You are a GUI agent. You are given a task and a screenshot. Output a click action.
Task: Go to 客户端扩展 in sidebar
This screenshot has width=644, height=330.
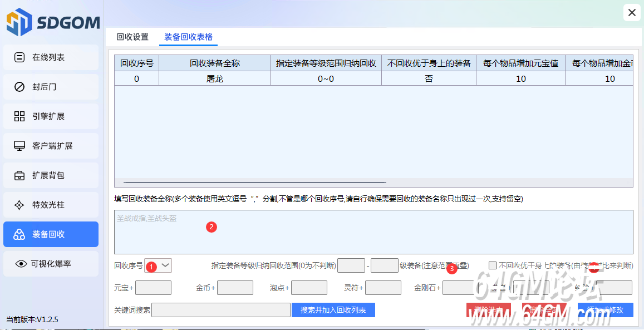pyautogui.click(x=51, y=146)
